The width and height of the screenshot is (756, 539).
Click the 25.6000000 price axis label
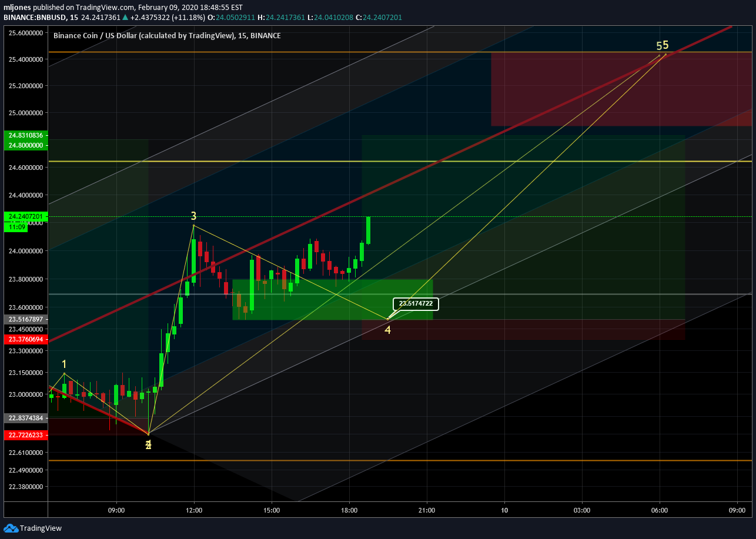[26, 33]
